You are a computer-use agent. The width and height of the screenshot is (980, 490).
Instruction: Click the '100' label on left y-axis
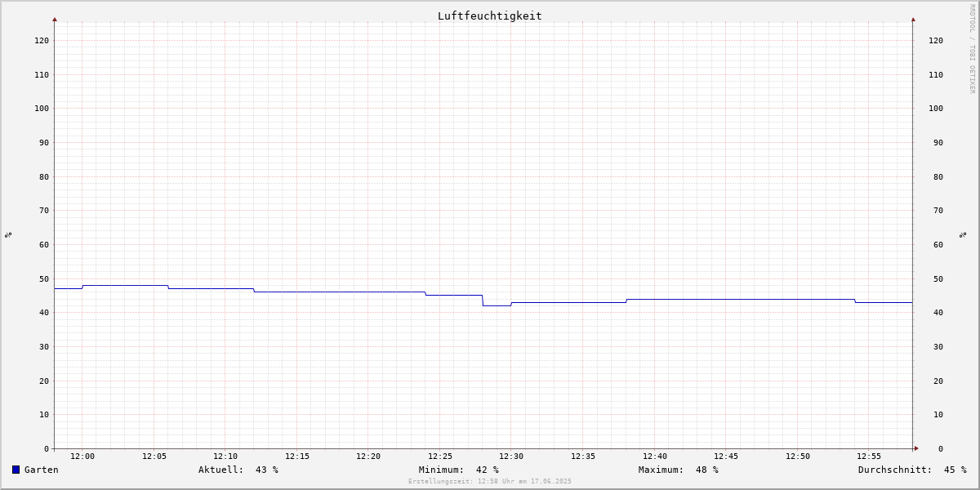tap(42, 108)
